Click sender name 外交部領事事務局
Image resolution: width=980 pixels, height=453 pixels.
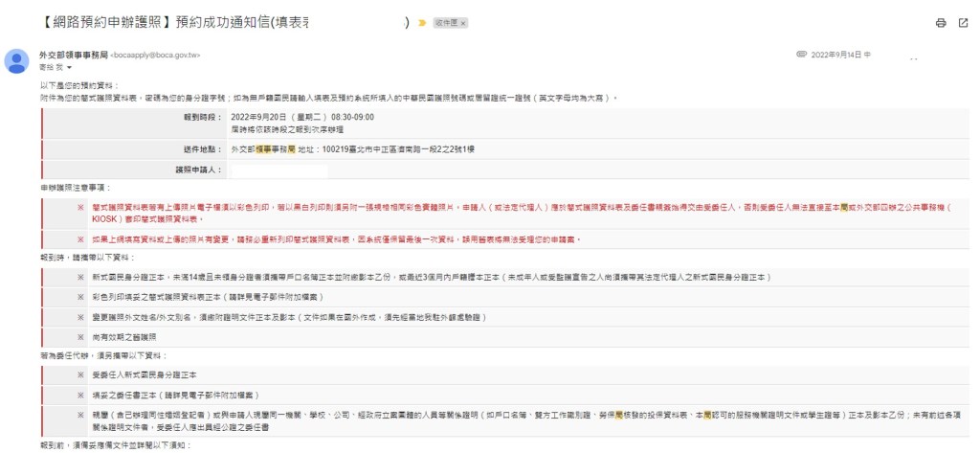pos(73,56)
